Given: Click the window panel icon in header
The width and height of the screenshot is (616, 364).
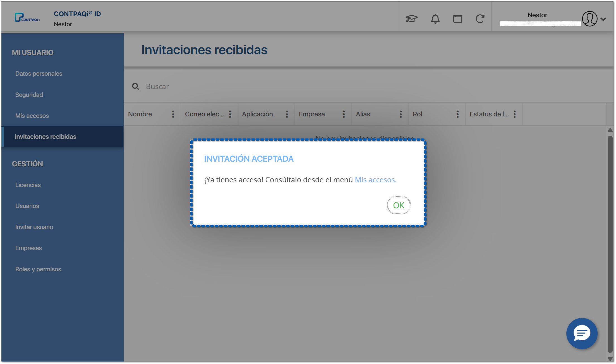Looking at the screenshot, I should click(x=457, y=19).
